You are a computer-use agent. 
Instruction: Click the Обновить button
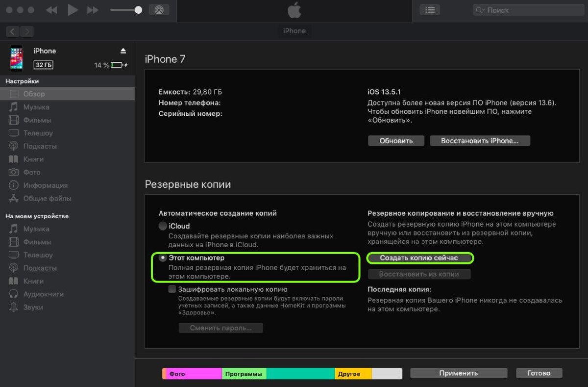click(x=396, y=141)
